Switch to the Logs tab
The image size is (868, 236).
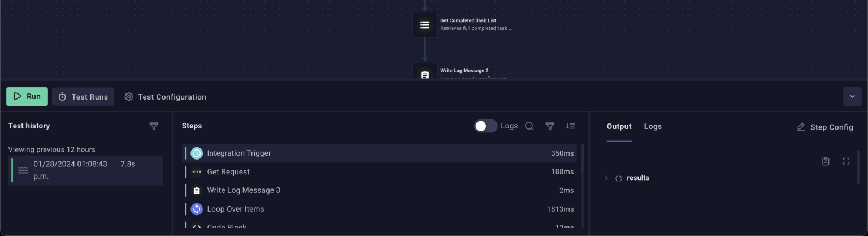653,127
